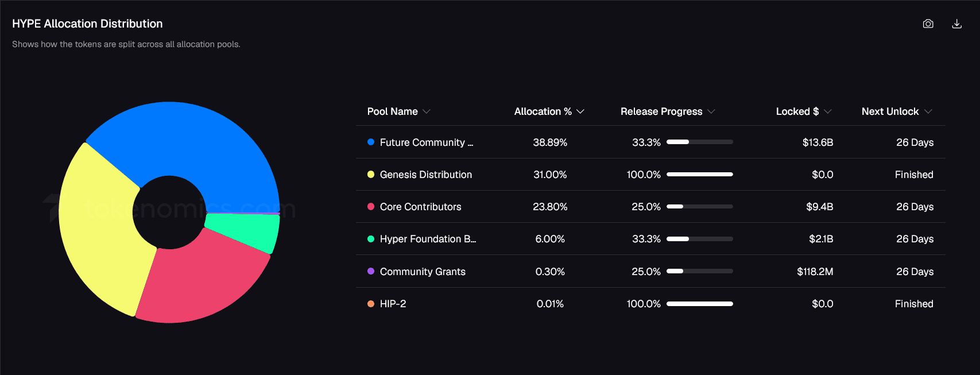Click the 'Genesis Distribution' pool name
The width and height of the screenshot is (980, 375).
click(x=426, y=175)
